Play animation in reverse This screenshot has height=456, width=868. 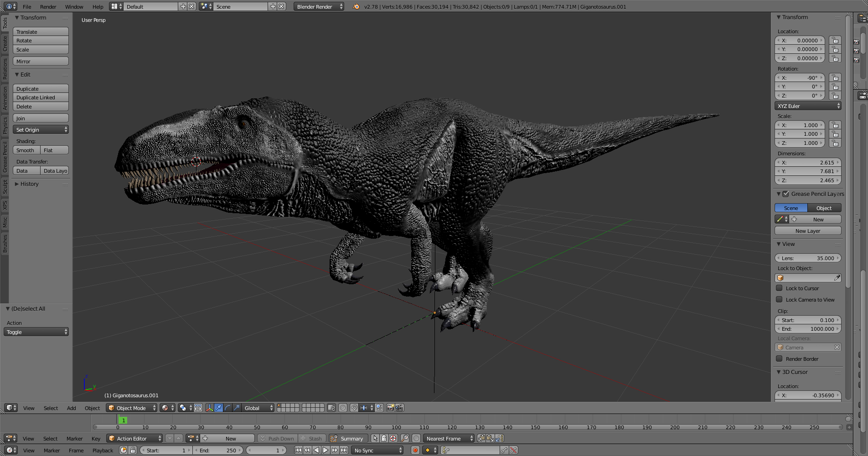click(x=316, y=450)
